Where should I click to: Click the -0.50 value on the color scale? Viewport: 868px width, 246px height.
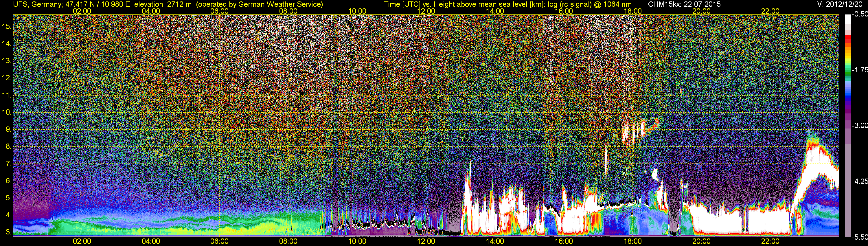point(860,14)
